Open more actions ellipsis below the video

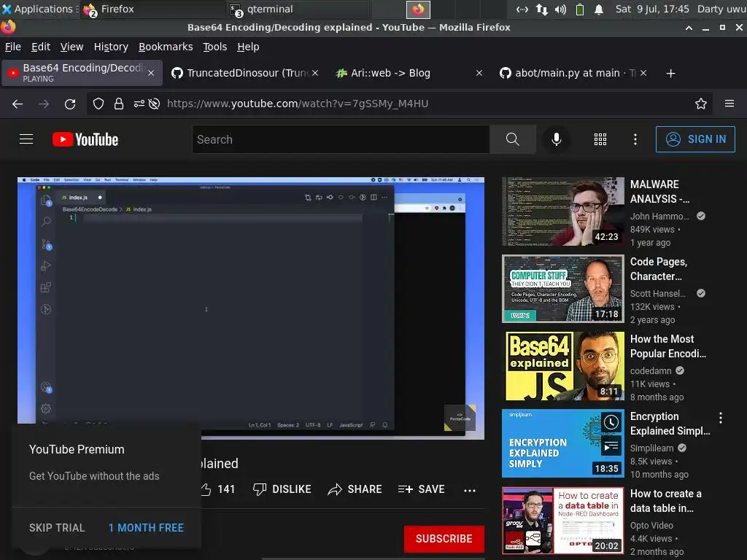tap(470, 490)
